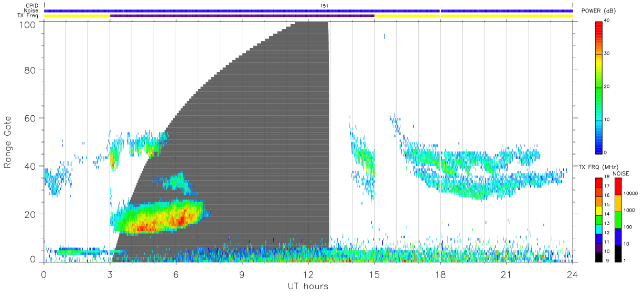
Task: Select Range Gate tick label 0
Action: pos(33,259)
